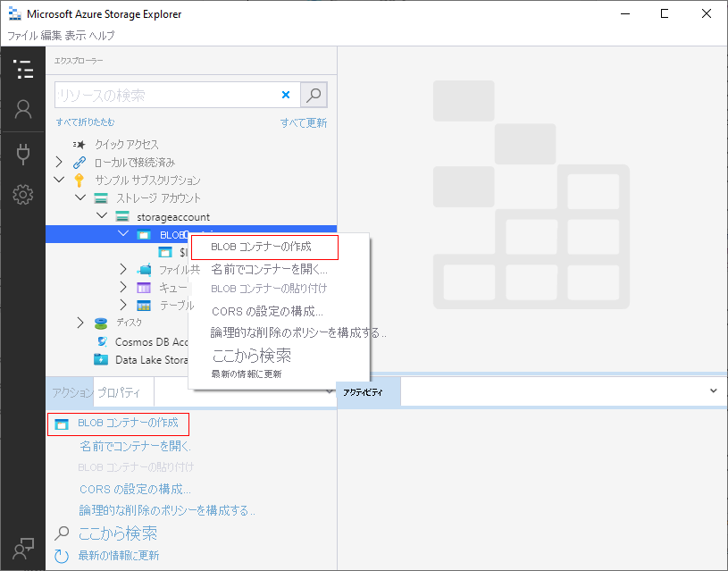
Task: Collapse the storageaccount node
Action: click(102, 215)
